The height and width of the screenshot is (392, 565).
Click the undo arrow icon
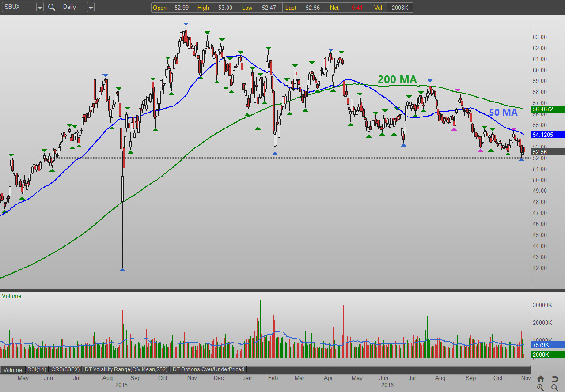[554, 379]
